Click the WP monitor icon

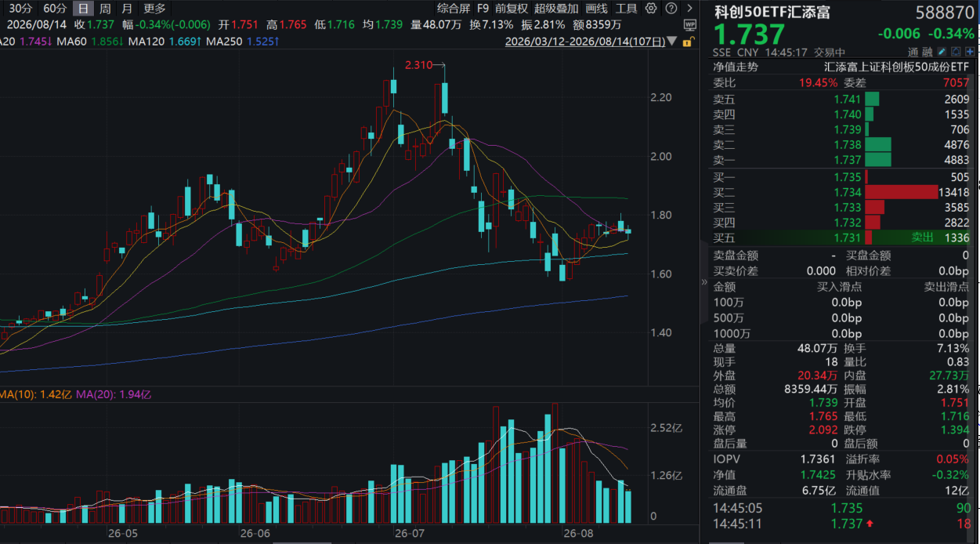pos(689,25)
